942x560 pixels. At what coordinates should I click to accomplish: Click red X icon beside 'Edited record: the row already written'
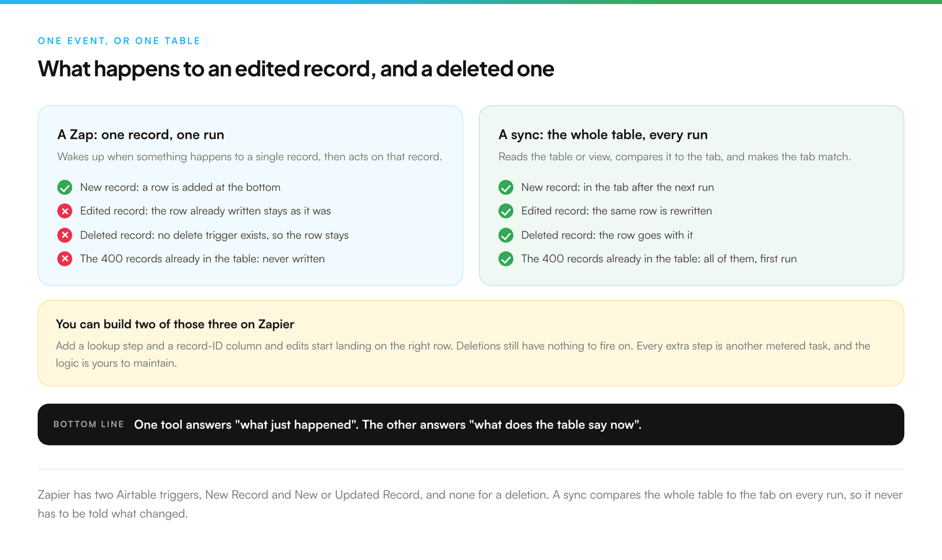(65, 211)
